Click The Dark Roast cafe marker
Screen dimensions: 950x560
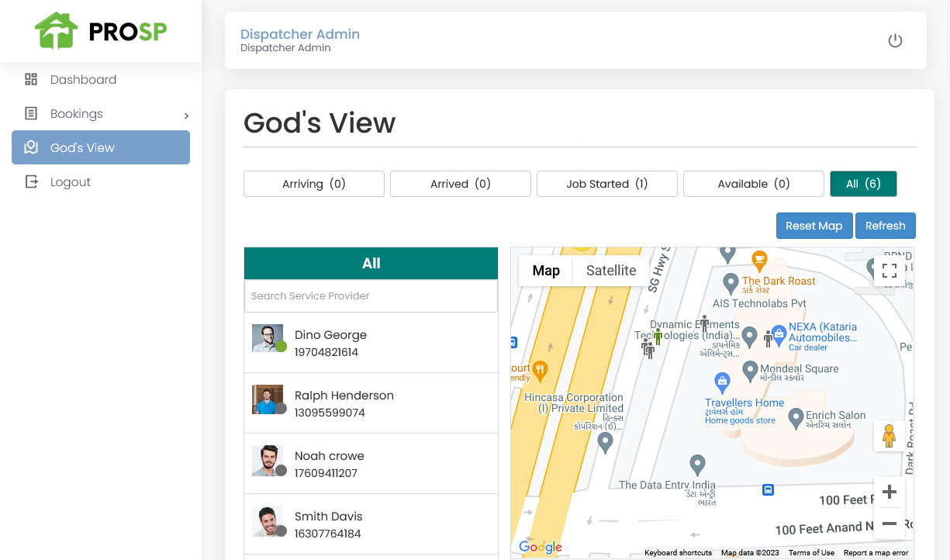759,259
